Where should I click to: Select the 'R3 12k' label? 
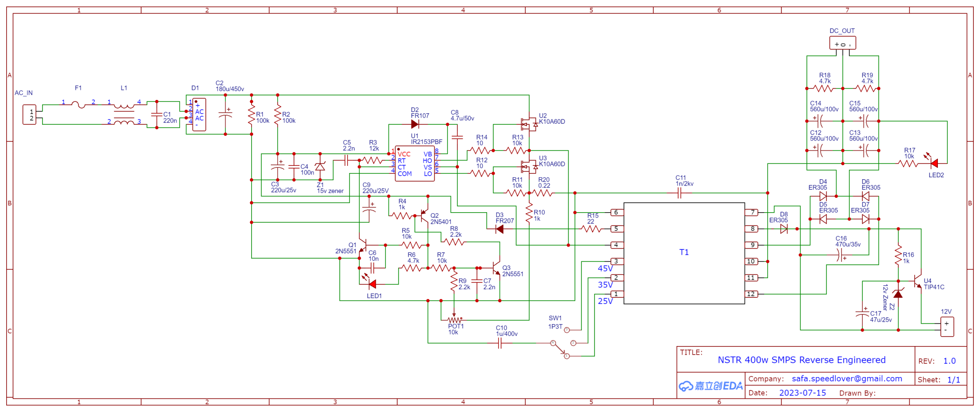tap(374, 145)
